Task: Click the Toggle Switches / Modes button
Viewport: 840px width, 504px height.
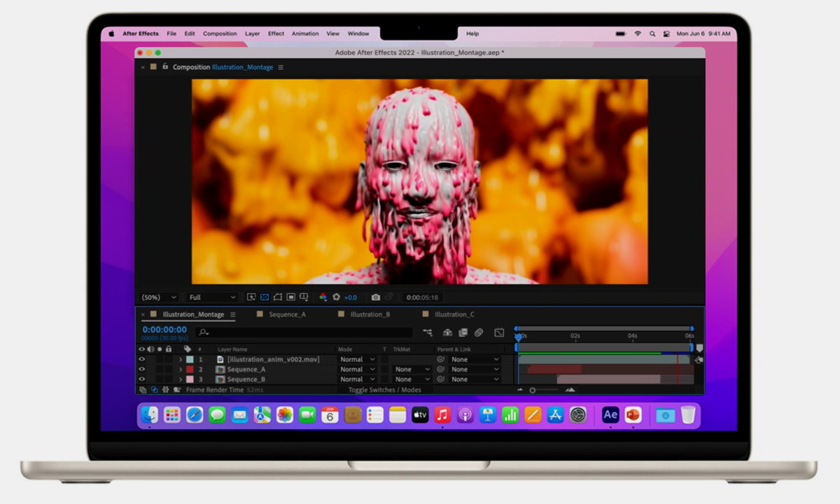Action: 384,389
